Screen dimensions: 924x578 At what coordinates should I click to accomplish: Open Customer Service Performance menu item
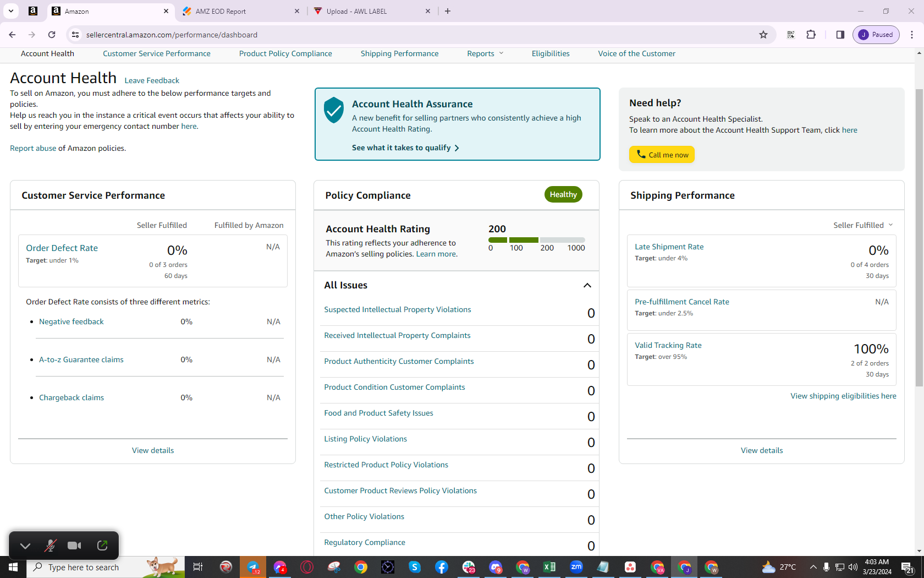pyautogui.click(x=157, y=53)
